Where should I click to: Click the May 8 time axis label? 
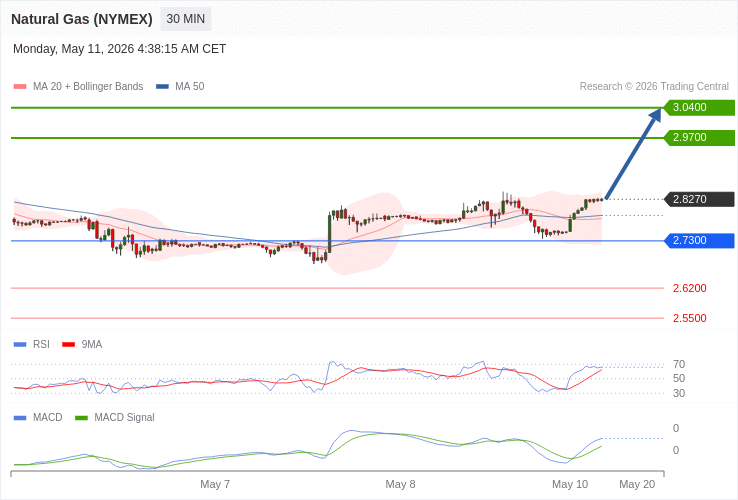(401, 484)
